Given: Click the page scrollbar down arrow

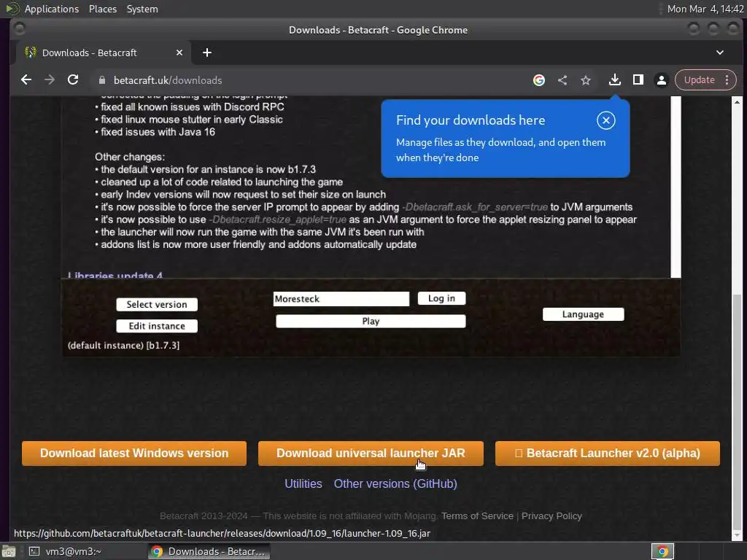Looking at the screenshot, I should pyautogui.click(x=737, y=536).
